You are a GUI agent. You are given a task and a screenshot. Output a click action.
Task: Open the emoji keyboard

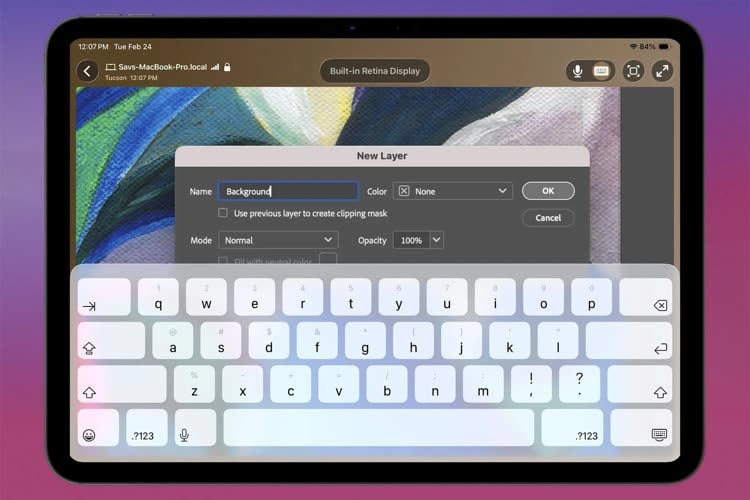click(89, 434)
